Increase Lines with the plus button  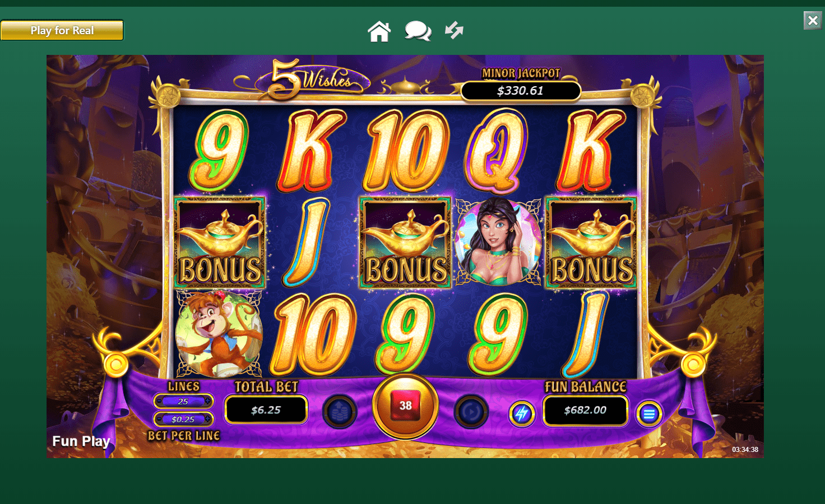[x=208, y=402]
